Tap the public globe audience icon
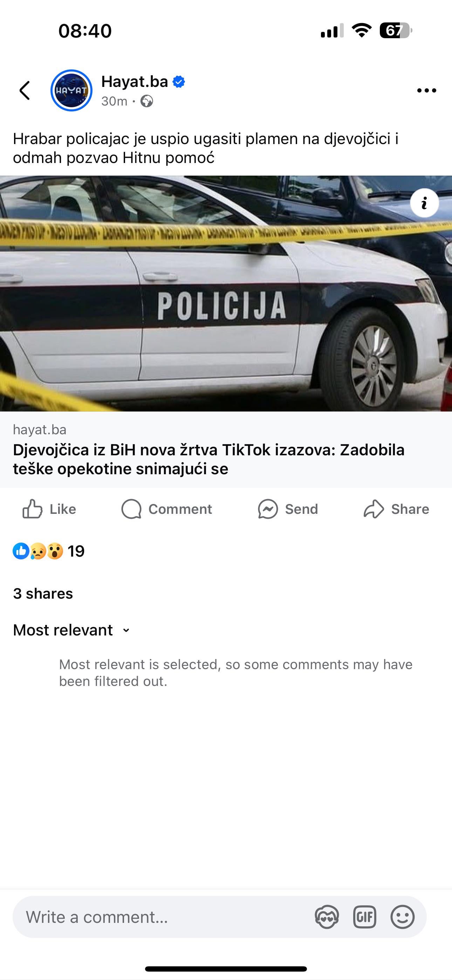452x980 pixels. [147, 101]
